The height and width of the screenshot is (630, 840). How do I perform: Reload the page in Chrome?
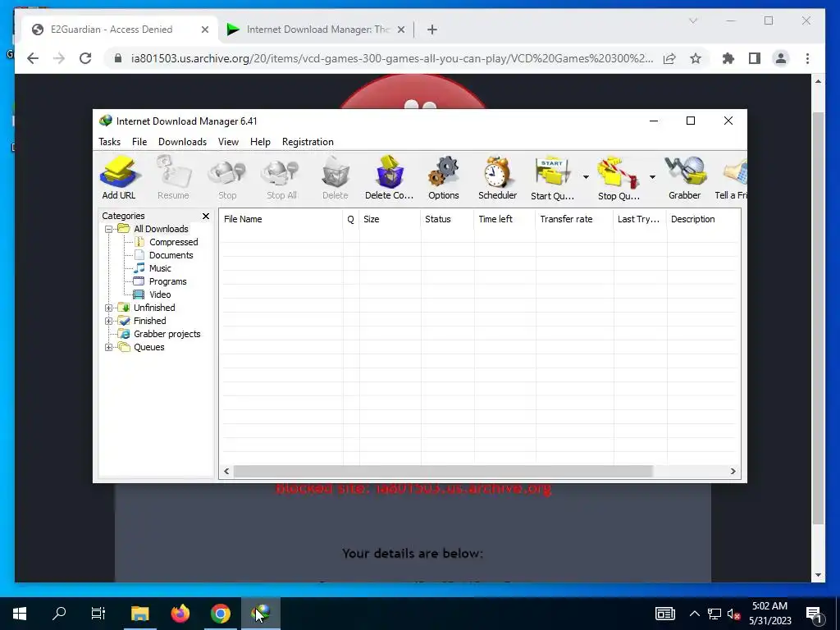(85, 58)
